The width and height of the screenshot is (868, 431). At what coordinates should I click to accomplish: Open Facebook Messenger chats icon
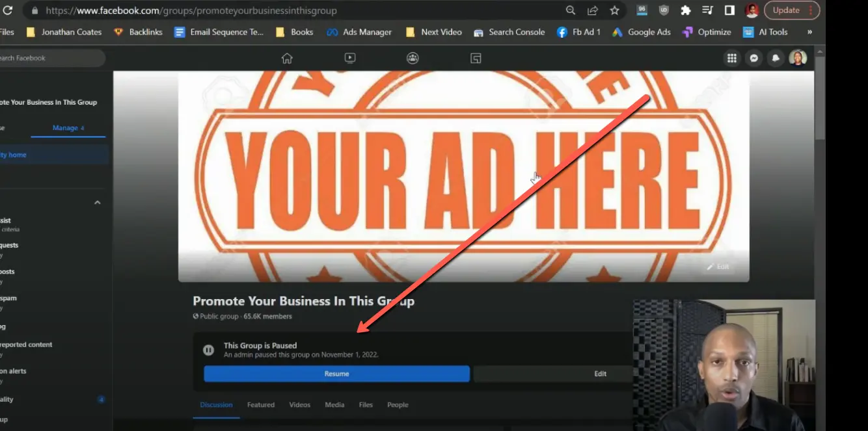753,58
